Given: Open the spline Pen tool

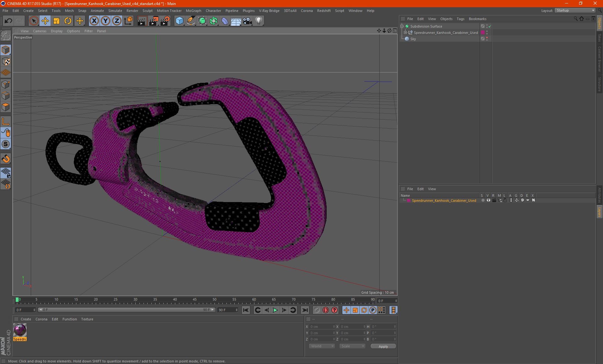Looking at the screenshot, I should tap(191, 21).
